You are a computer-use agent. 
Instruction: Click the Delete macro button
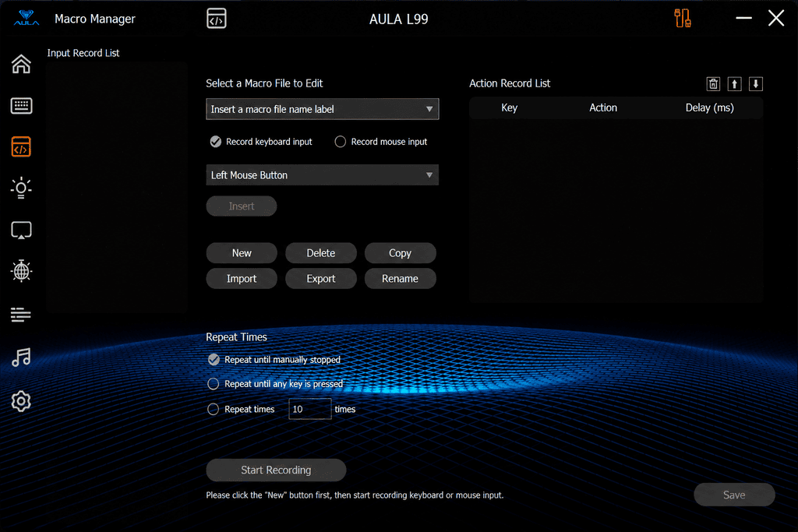[x=320, y=253]
